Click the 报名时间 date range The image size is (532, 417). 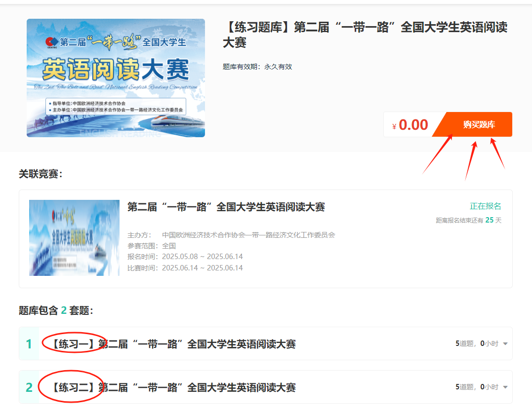tap(202, 257)
